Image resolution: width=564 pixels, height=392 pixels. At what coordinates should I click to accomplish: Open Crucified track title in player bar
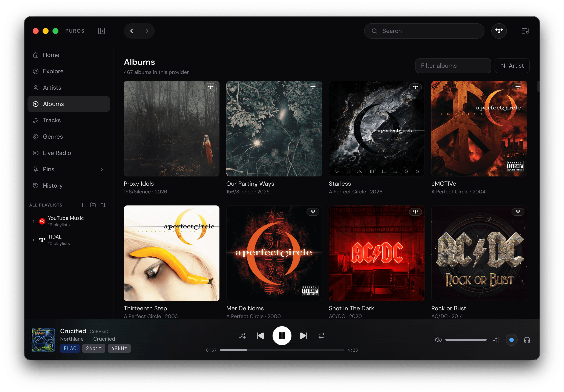coord(73,331)
